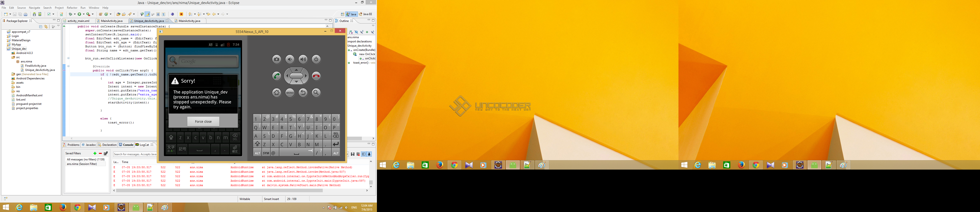Click the emulator Home button
980x212 pixels.
tap(277, 93)
